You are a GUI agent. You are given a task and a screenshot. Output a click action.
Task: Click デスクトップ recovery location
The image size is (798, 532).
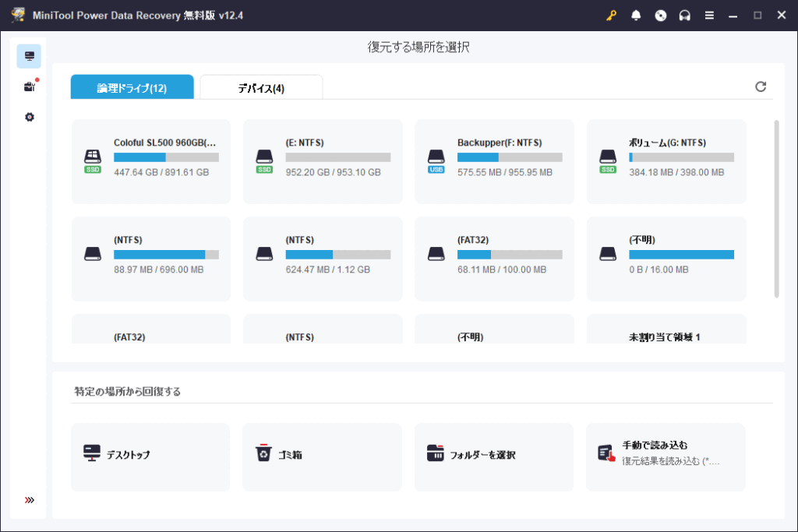[x=150, y=457]
